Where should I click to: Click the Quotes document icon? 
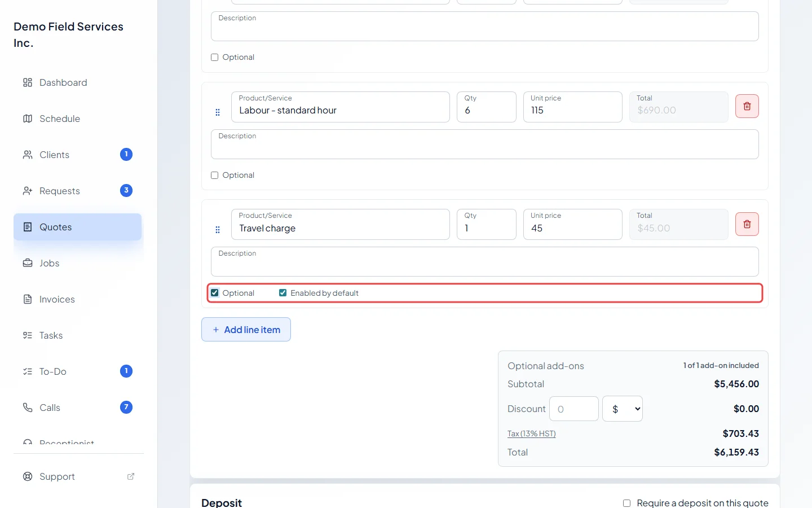click(28, 227)
